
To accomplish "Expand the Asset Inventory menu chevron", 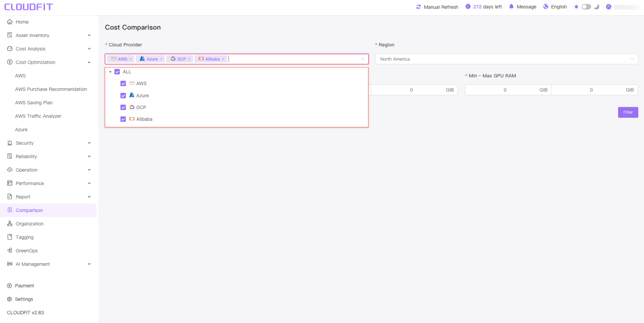I will (89, 35).
